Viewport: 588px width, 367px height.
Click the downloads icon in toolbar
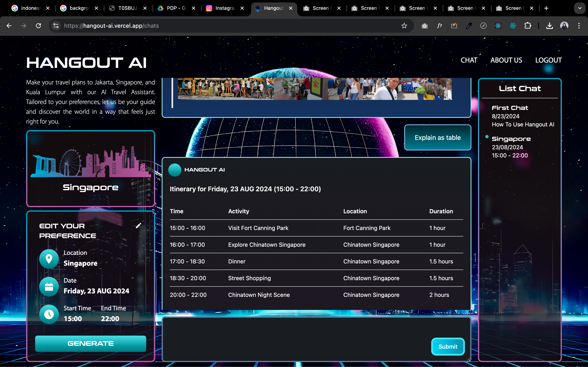pos(549,26)
